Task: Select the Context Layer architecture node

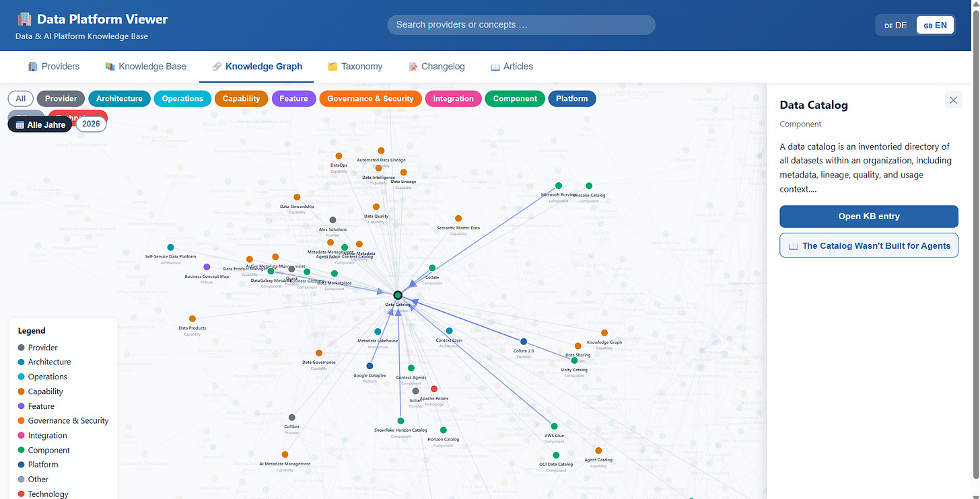Action: pyautogui.click(x=449, y=331)
